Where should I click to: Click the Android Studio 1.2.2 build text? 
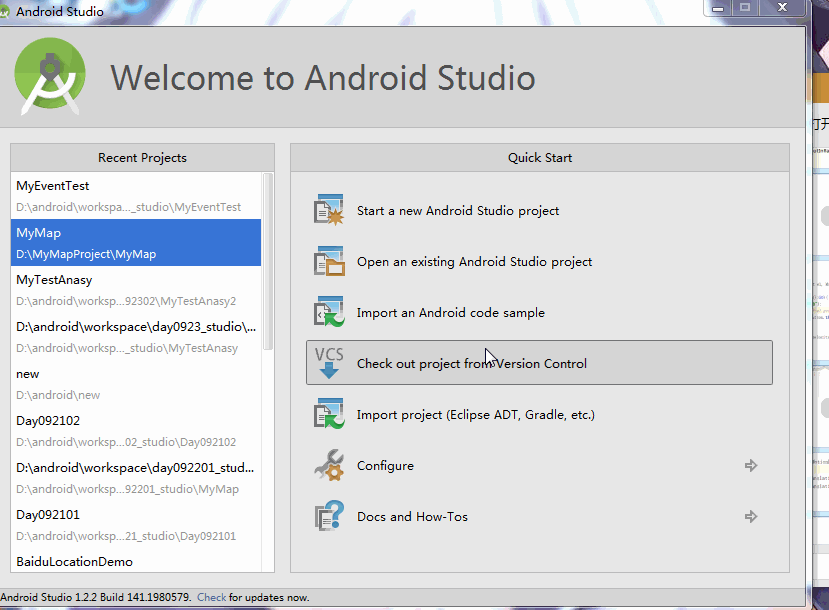96,597
